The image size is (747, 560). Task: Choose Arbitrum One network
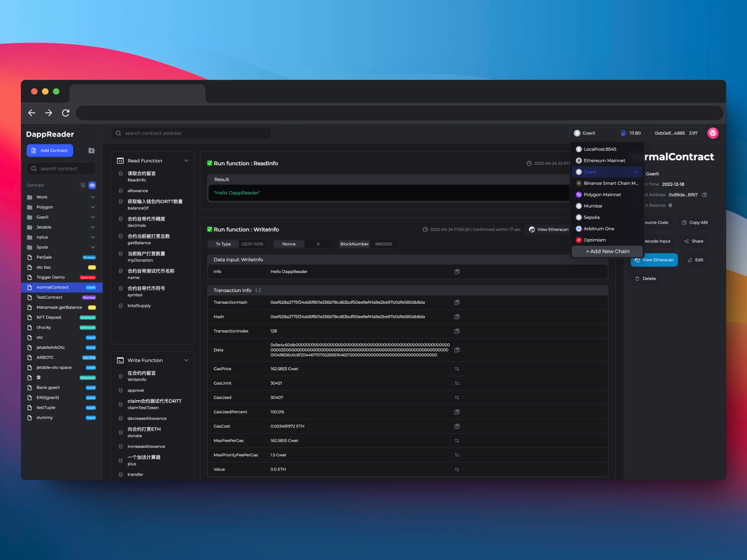(599, 229)
